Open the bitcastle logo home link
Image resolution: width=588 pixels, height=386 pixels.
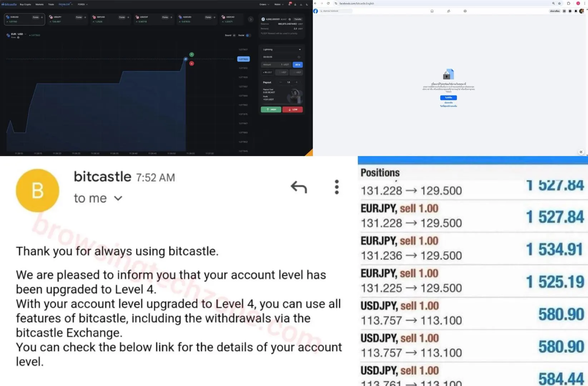pos(9,4)
